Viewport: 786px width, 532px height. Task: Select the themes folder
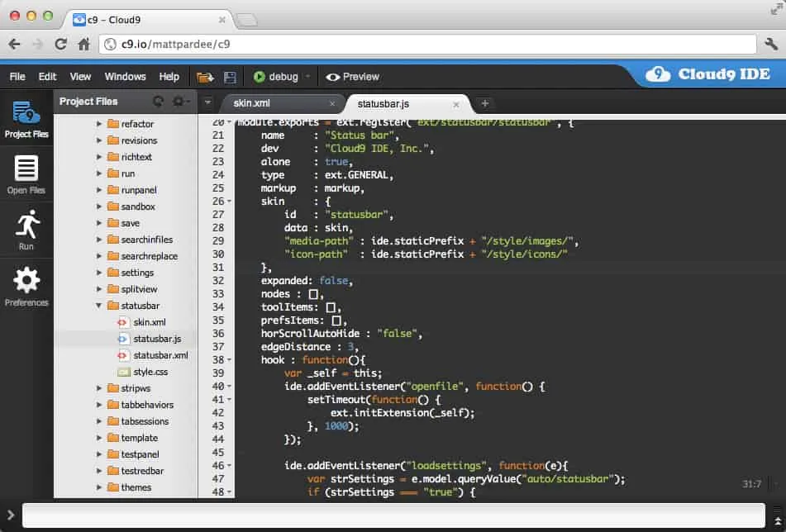129,487
